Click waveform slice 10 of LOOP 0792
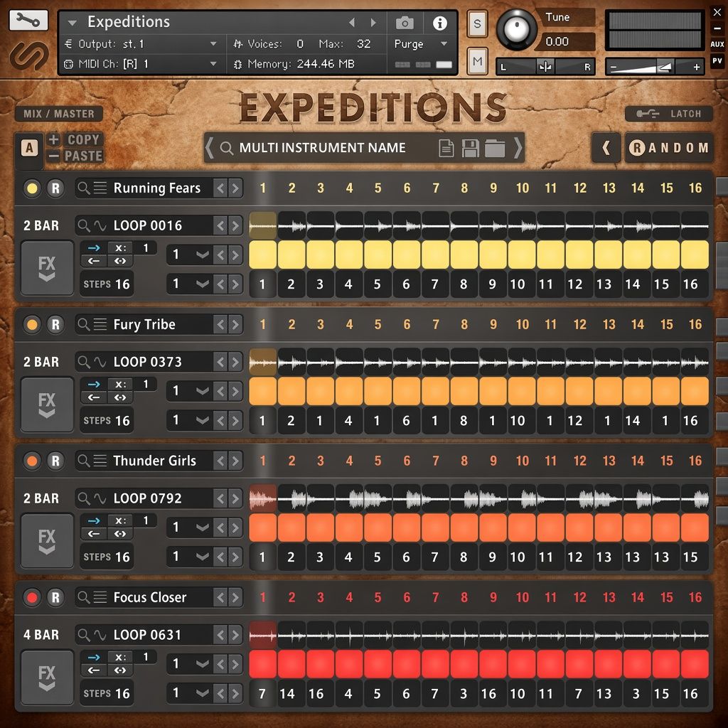This screenshot has width=728, height=728. tap(522, 499)
